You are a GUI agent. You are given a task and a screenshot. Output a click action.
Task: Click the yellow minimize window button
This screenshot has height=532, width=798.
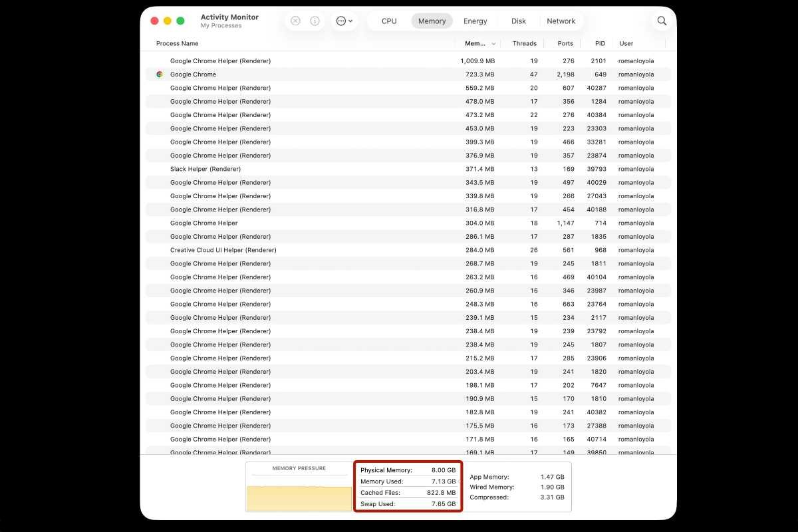point(168,21)
